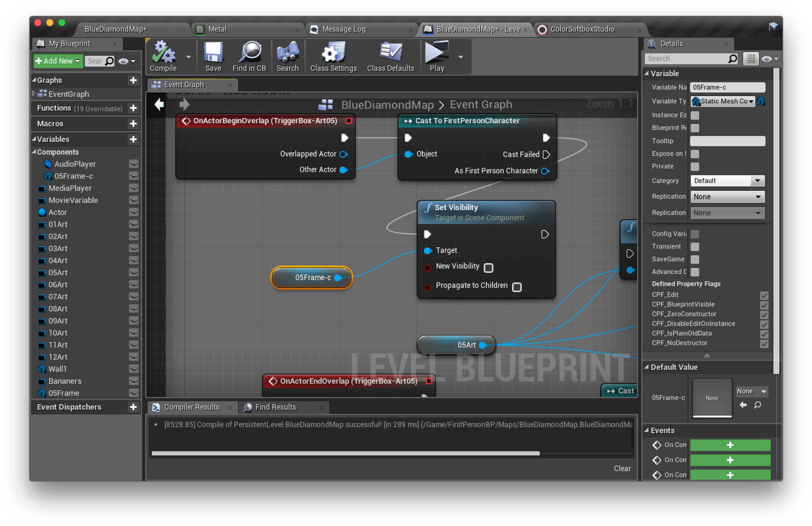
Task: Enable New Visibility on Set Visibility node
Action: (488, 268)
